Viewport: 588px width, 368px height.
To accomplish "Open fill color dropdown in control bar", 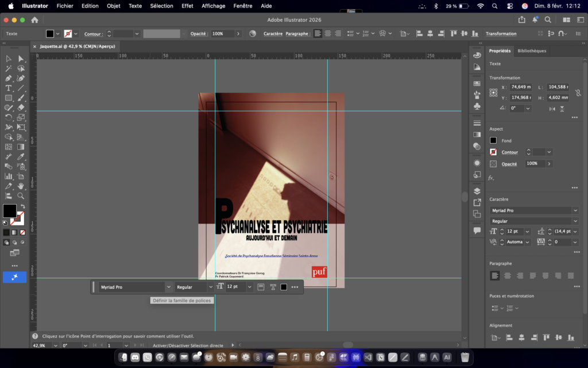I will [x=58, y=34].
